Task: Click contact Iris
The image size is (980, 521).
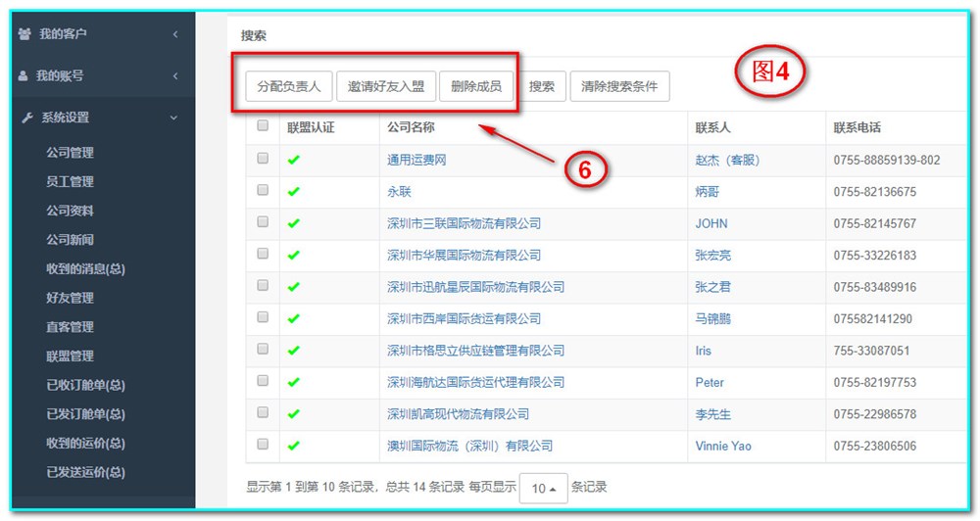Action: pos(703,351)
